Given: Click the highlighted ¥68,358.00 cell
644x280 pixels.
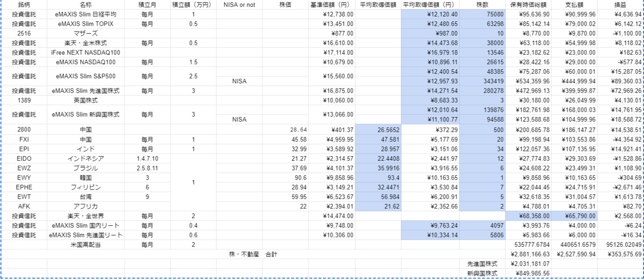Looking at the screenshot, I should (529, 216).
